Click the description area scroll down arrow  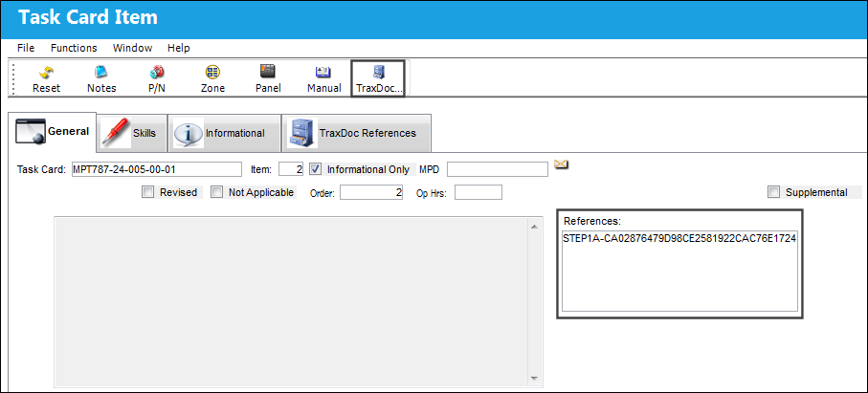click(534, 378)
